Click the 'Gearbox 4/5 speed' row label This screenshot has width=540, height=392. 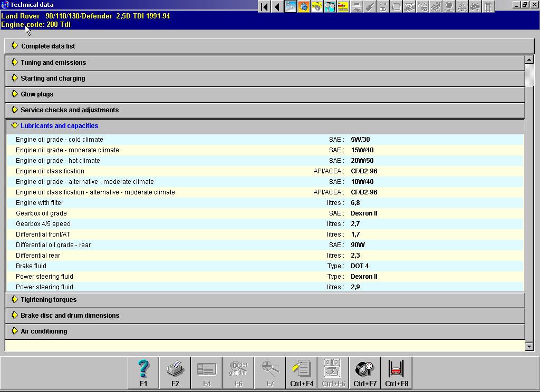click(x=43, y=224)
